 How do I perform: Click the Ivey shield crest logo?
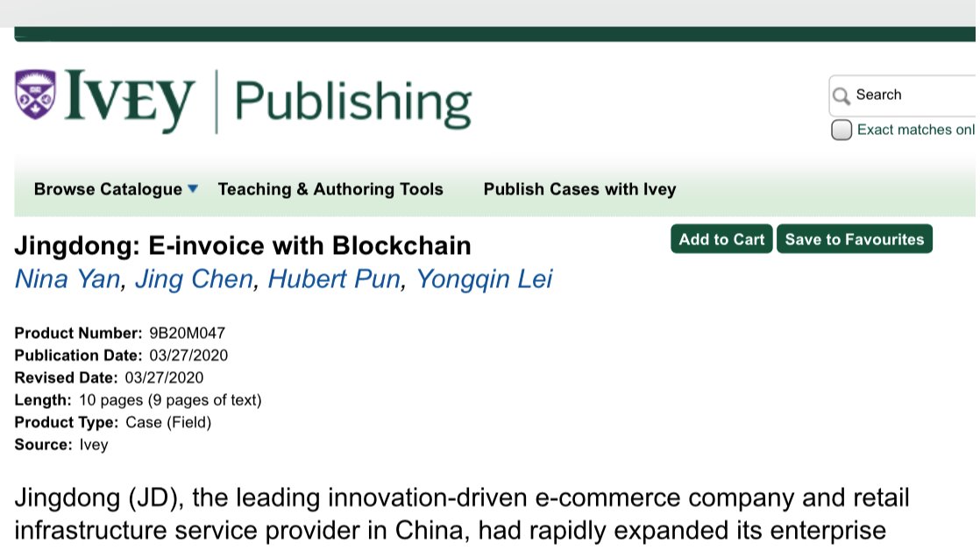pyautogui.click(x=35, y=95)
